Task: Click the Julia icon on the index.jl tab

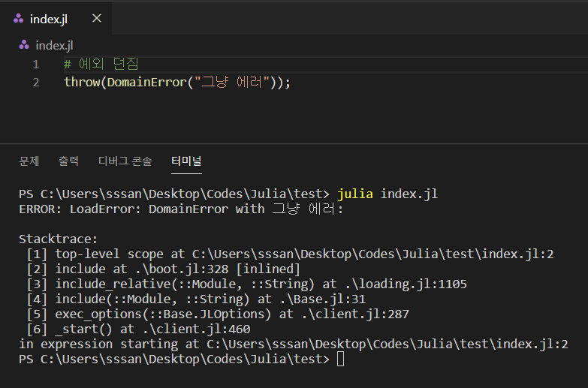Action: point(19,19)
